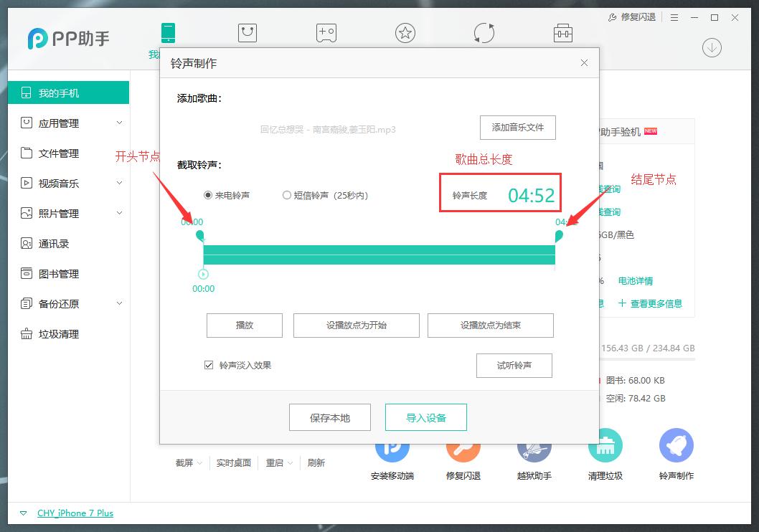759x532 pixels.
Task: Open the hamburger menu top right
Action: click(x=673, y=17)
